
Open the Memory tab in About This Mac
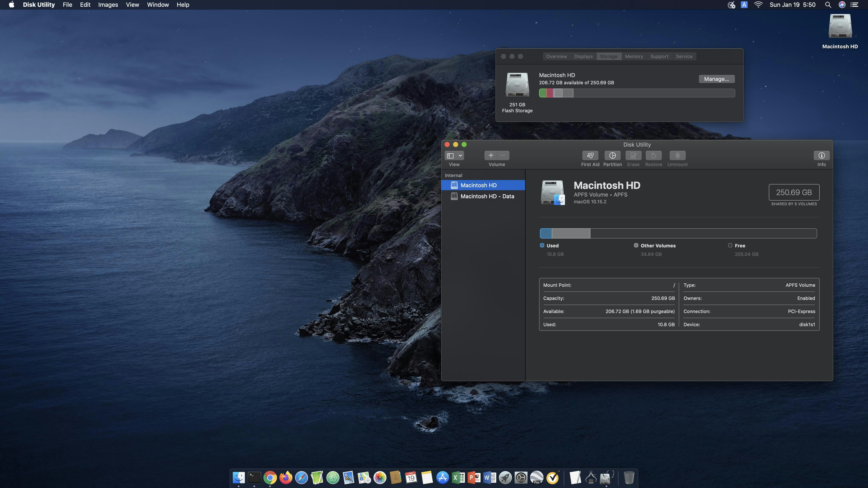[634, 56]
